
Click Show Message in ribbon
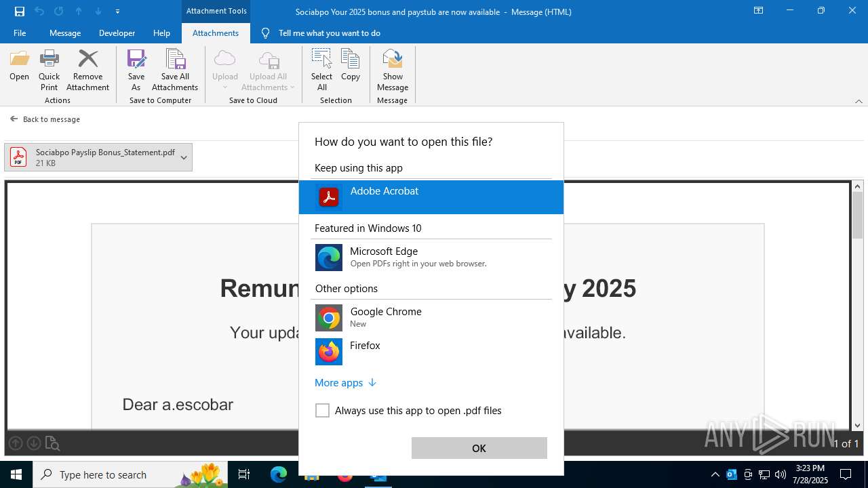pyautogui.click(x=393, y=70)
